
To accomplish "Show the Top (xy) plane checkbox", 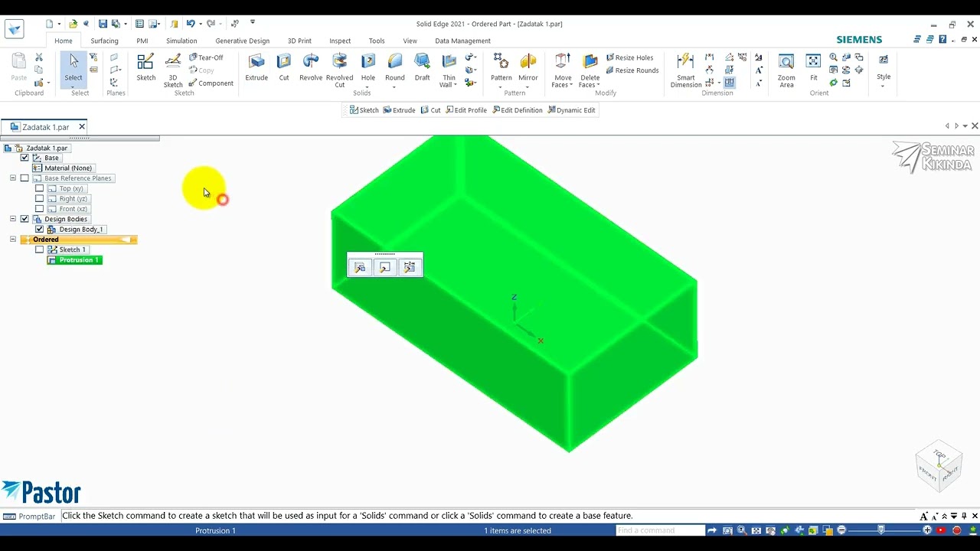I will click(x=40, y=188).
